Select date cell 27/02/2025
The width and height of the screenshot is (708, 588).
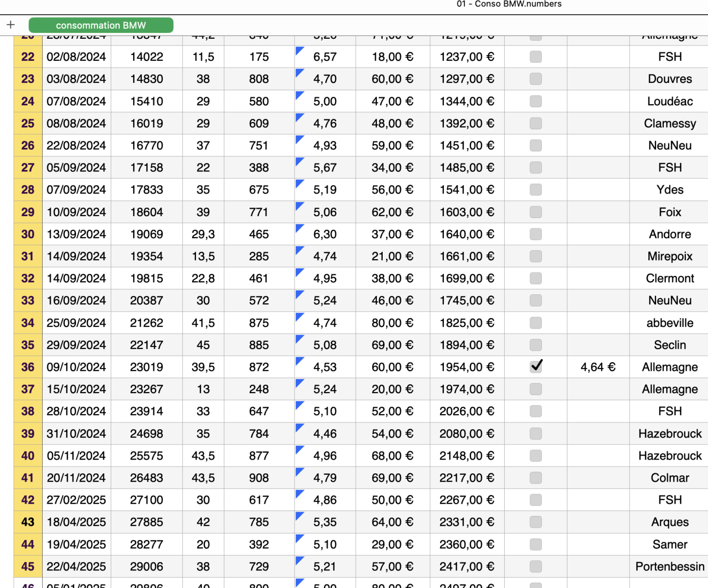pyautogui.click(x=76, y=500)
